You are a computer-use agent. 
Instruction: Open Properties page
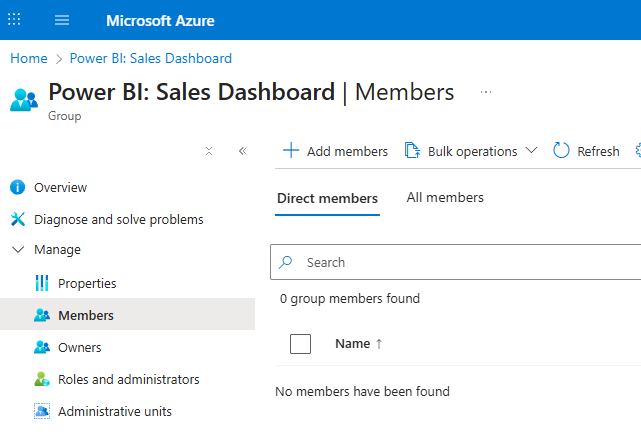87,283
